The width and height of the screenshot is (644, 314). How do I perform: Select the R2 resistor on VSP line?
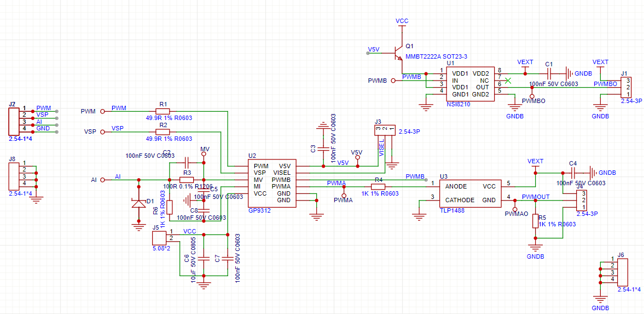pos(163,132)
